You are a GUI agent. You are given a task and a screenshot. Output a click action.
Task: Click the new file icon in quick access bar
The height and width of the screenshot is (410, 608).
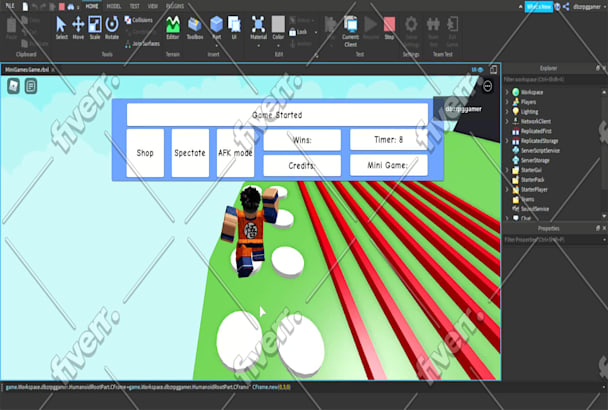(x=25, y=6)
